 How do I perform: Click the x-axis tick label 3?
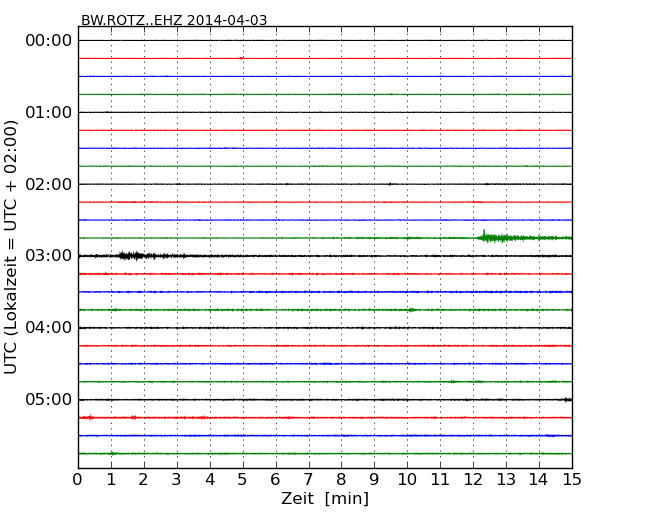[x=177, y=480]
